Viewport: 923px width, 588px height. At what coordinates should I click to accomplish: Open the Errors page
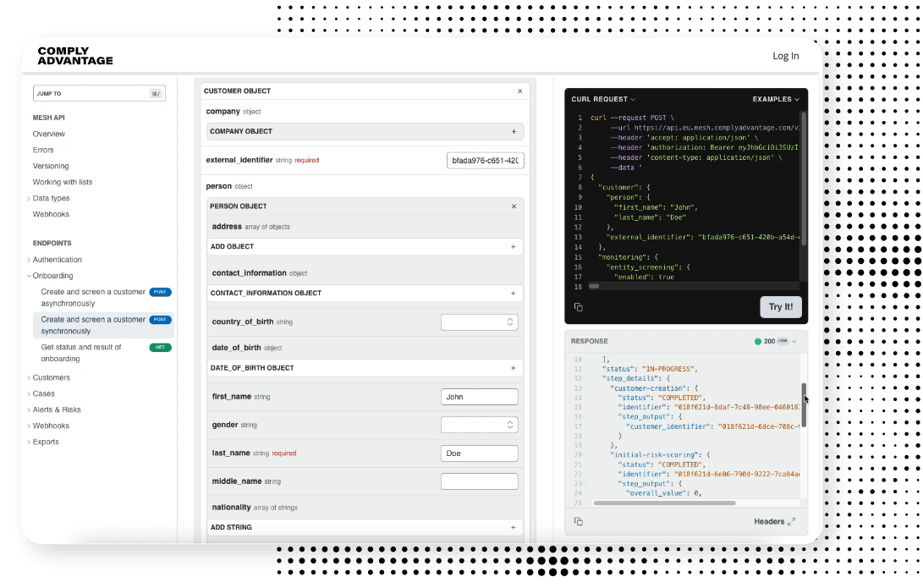tap(43, 150)
